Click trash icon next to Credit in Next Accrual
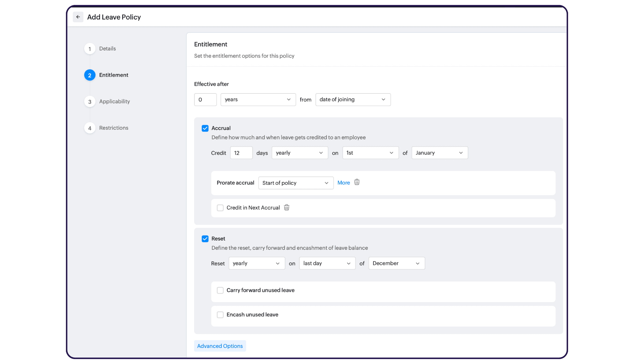634x364 pixels. [x=287, y=207]
